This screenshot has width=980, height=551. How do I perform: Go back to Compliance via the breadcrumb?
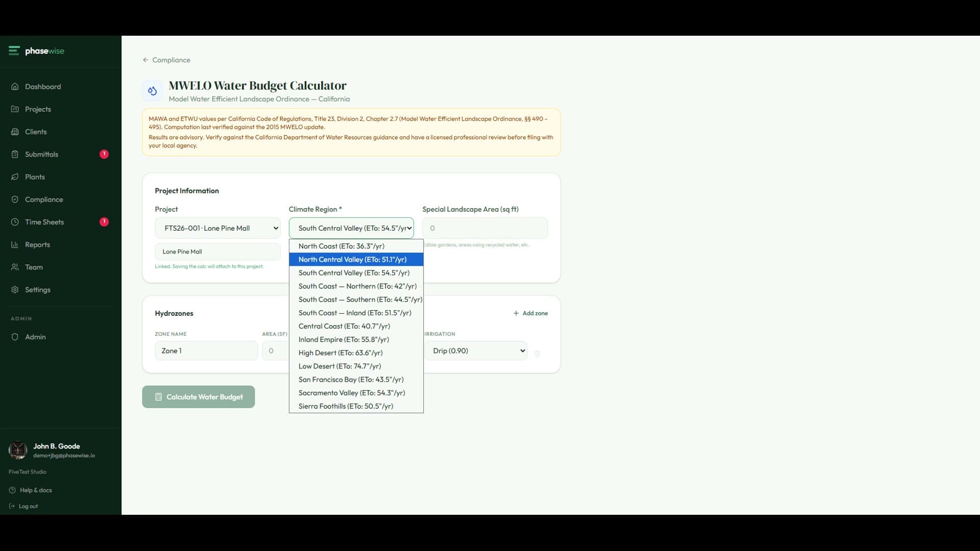tap(166, 60)
